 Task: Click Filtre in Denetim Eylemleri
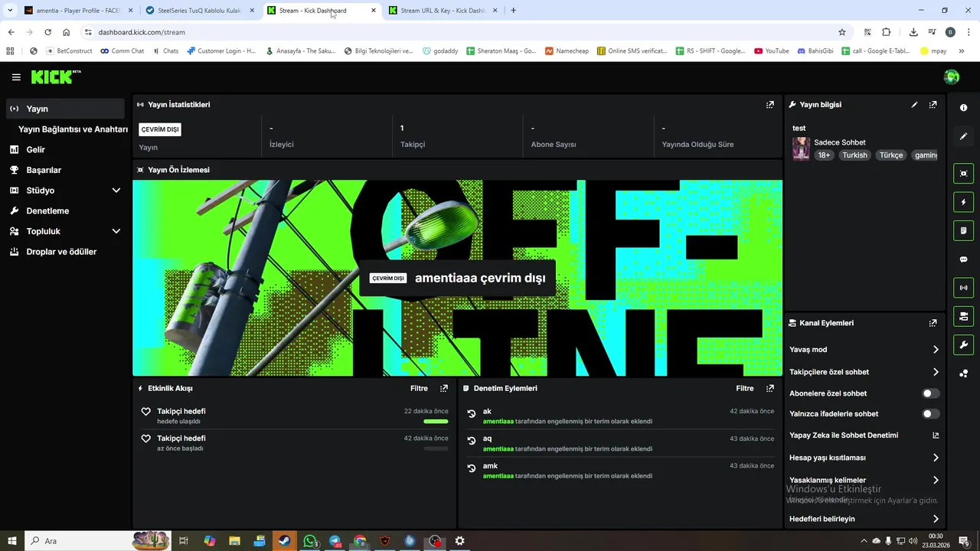point(745,389)
